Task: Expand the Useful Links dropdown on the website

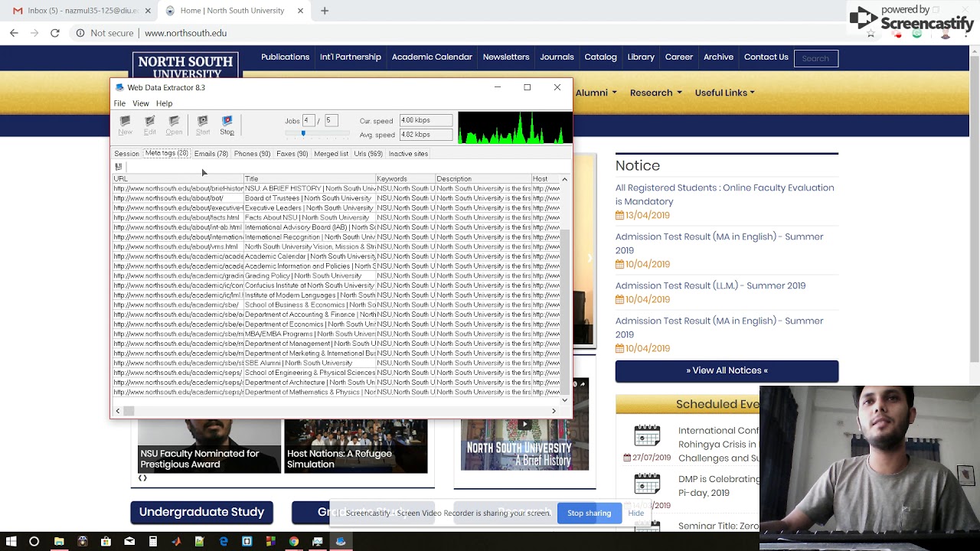Action: click(x=724, y=93)
